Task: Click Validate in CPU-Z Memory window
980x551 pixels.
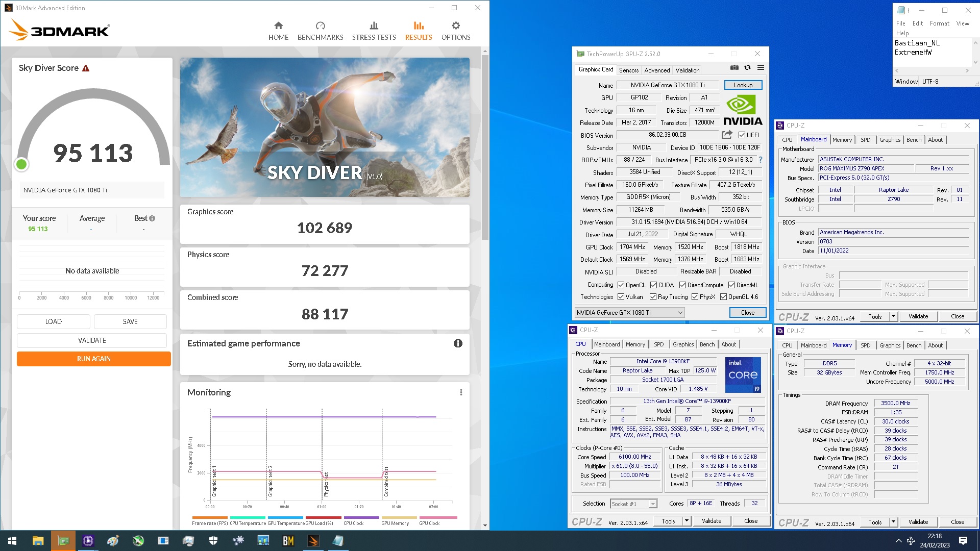Action: [x=918, y=522]
